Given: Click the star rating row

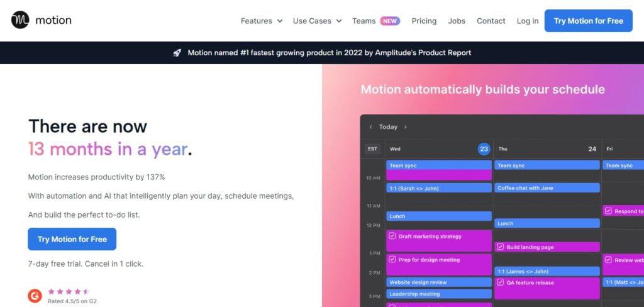Looking at the screenshot, I should pyautogui.click(x=68, y=291).
